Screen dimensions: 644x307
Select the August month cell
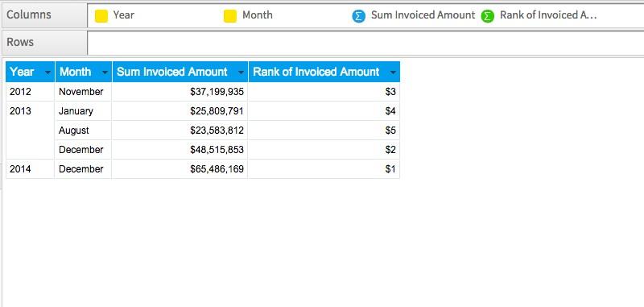pyautogui.click(x=83, y=131)
